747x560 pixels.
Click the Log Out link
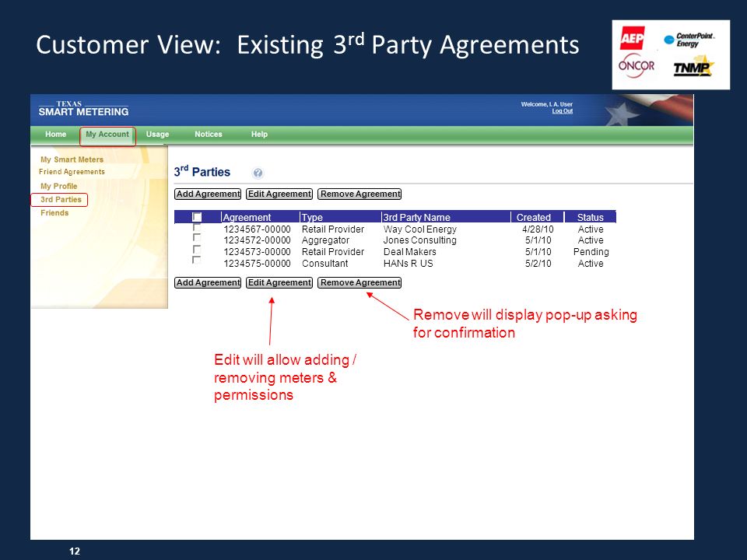tap(562, 111)
